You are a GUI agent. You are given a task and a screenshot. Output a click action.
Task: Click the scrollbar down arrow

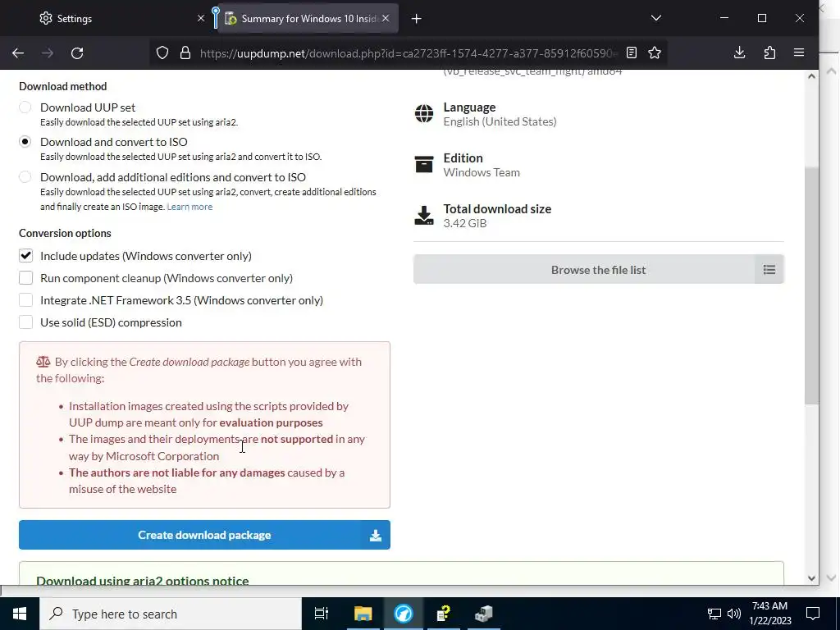coord(811,578)
